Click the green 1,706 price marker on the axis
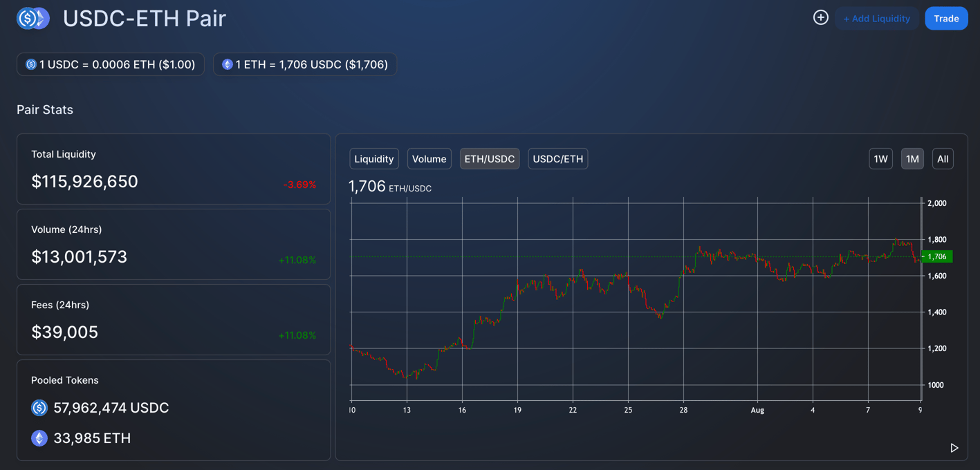Screen dimensions: 980x470 point(936,256)
